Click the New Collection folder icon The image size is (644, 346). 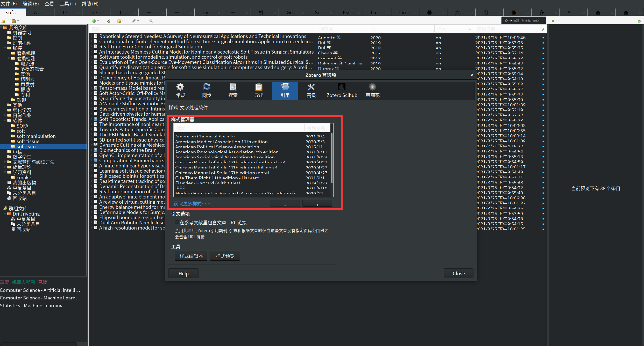pos(3,21)
